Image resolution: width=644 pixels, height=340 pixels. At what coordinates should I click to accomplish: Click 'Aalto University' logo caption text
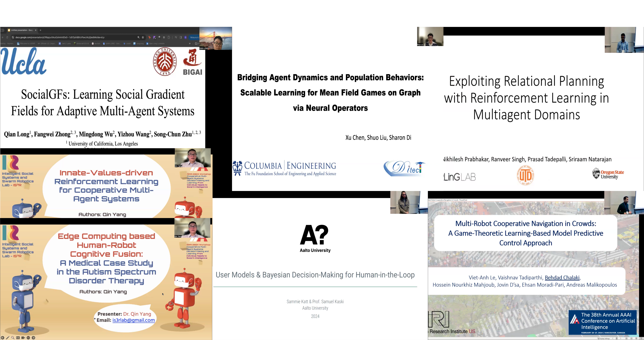tap(315, 251)
